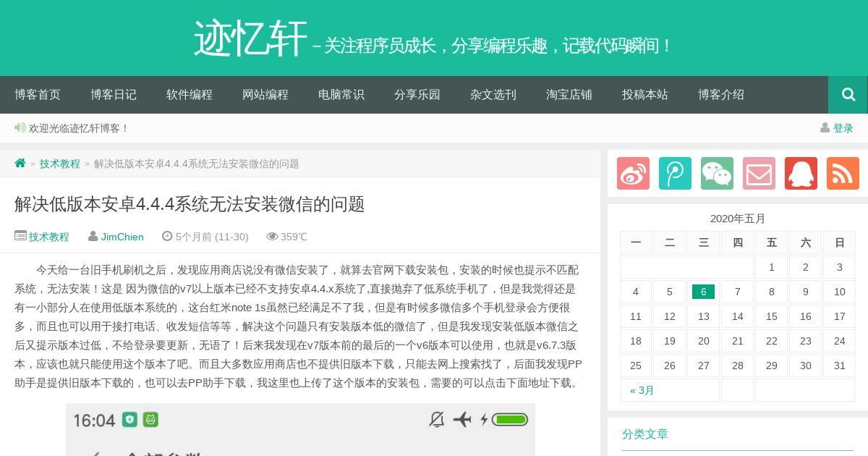Open 软件编程 menu item
The image size is (868, 456).
(x=190, y=95)
